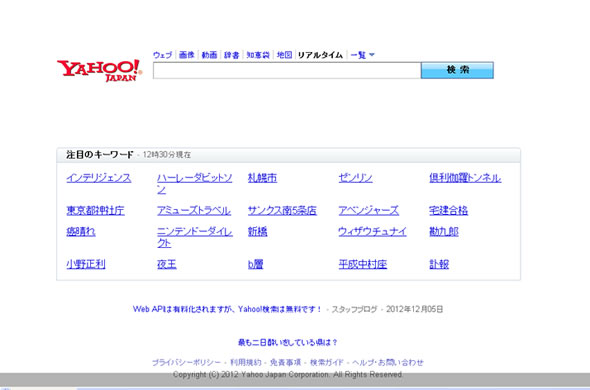Click the blue 検索 button

(457, 70)
